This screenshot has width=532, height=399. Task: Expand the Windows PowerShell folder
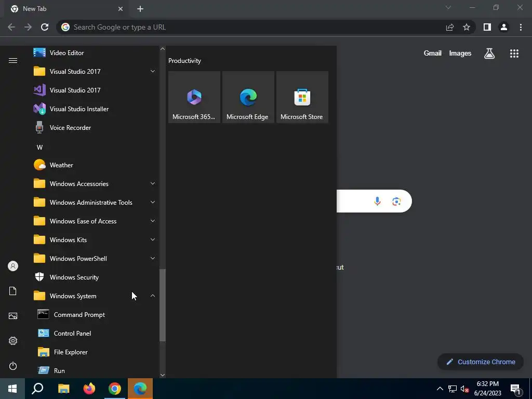pos(94,259)
